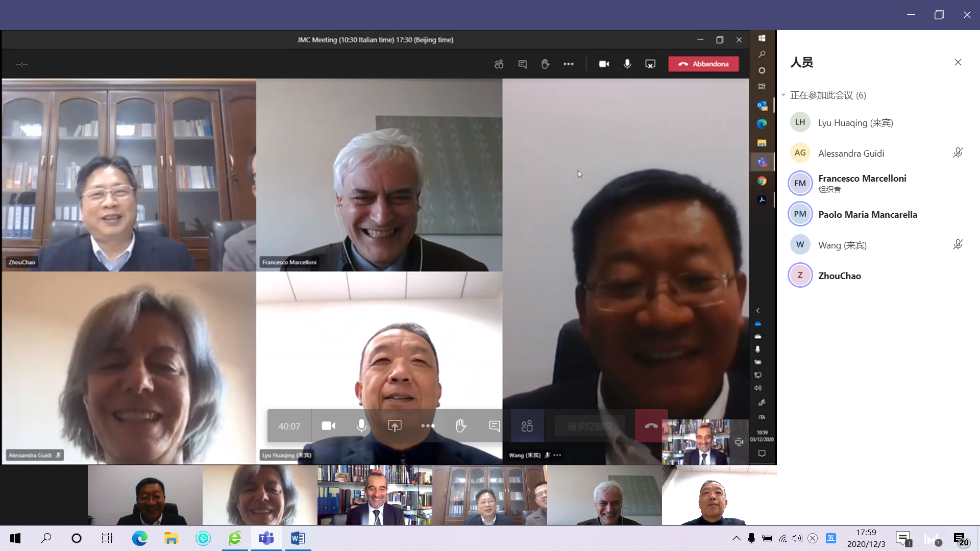Image resolution: width=980 pixels, height=551 pixels.
Task: Open File Explorer from taskbar
Action: click(171, 538)
